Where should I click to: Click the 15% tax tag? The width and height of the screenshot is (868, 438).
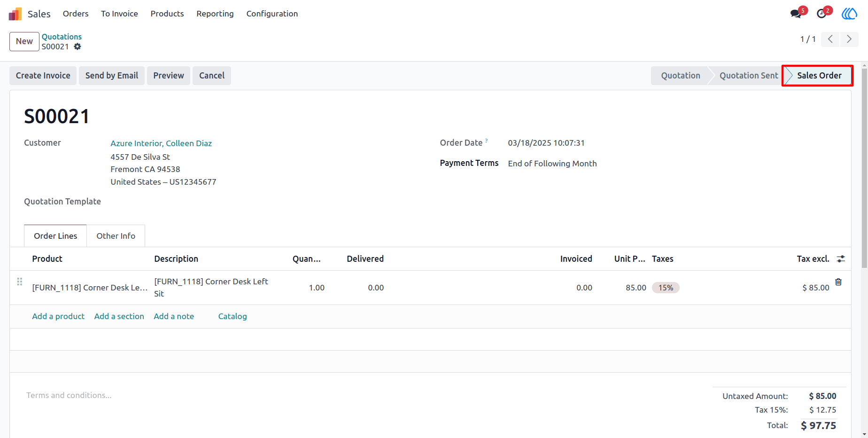pos(666,288)
